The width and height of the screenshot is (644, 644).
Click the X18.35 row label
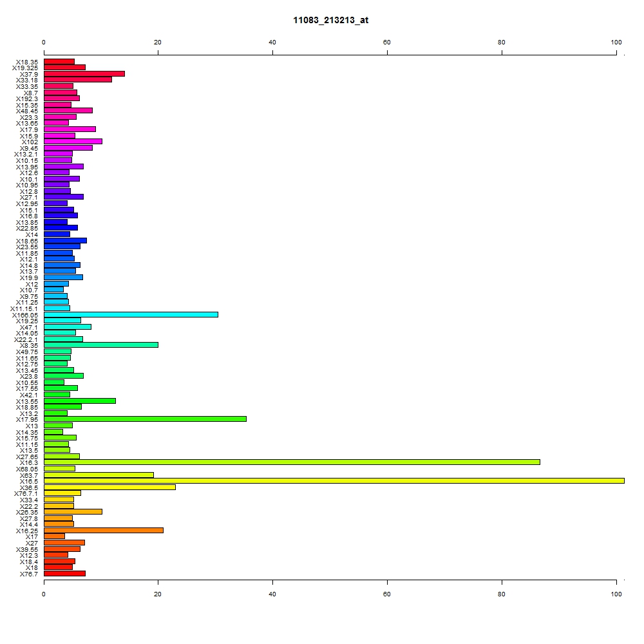pos(27,62)
